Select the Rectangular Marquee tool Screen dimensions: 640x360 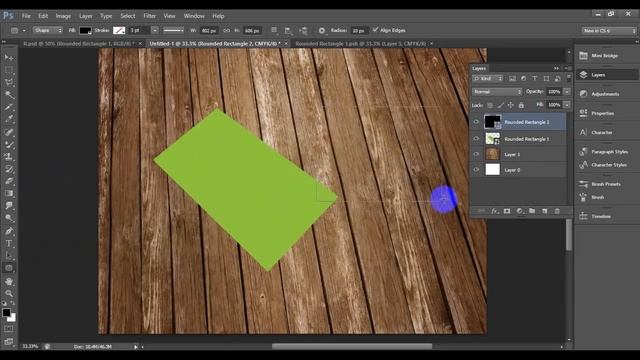point(9,70)
